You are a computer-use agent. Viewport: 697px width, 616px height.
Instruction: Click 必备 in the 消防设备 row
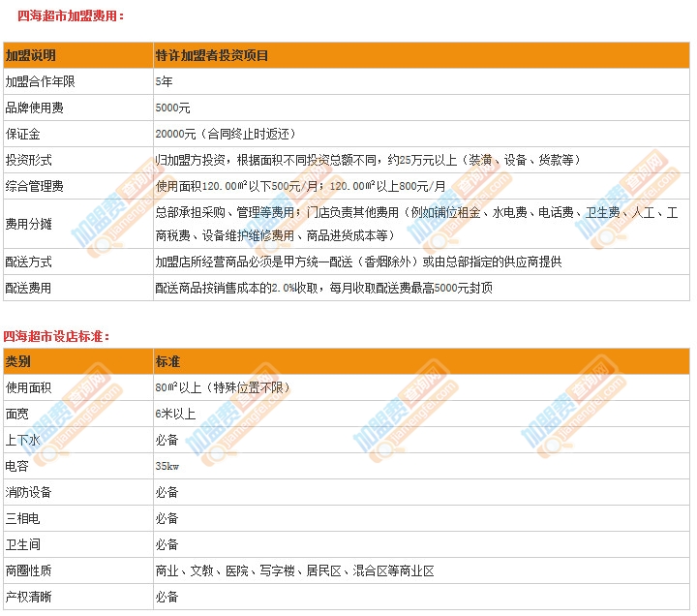tap(167, 493)
